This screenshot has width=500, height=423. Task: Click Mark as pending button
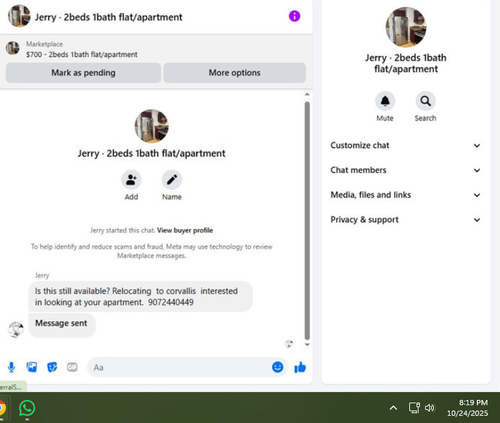(83, 73)
